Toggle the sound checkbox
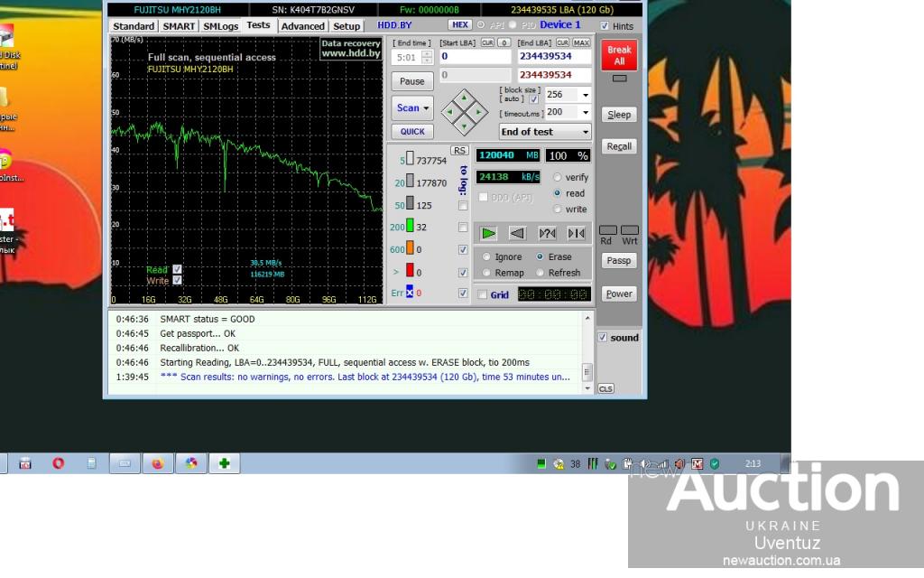Viewport: 924px width, 578px height. click(602, 338)
